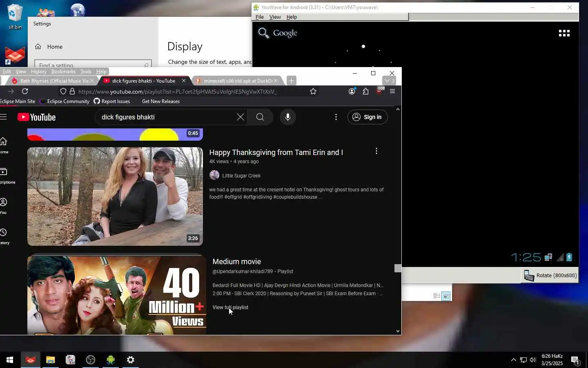Open the You section in YouTube sidebar
This screenshot has height=368, width=588.
tap(4, 206)
